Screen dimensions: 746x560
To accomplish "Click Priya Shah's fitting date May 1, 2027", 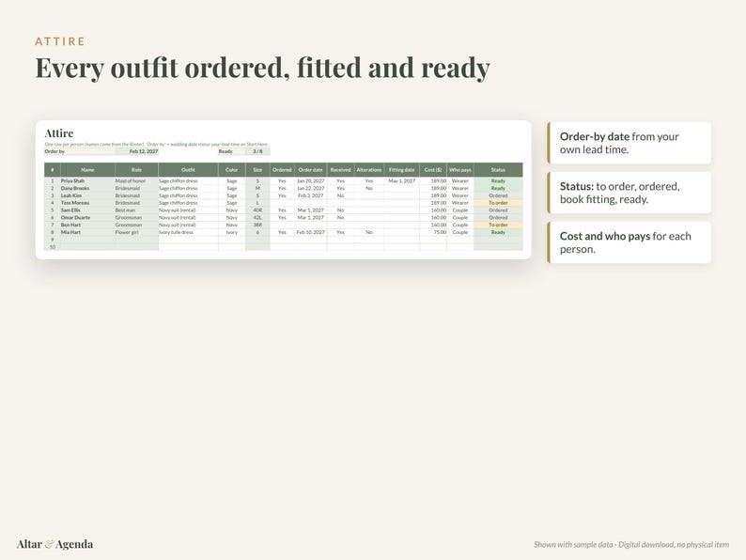I will point(401,180).
